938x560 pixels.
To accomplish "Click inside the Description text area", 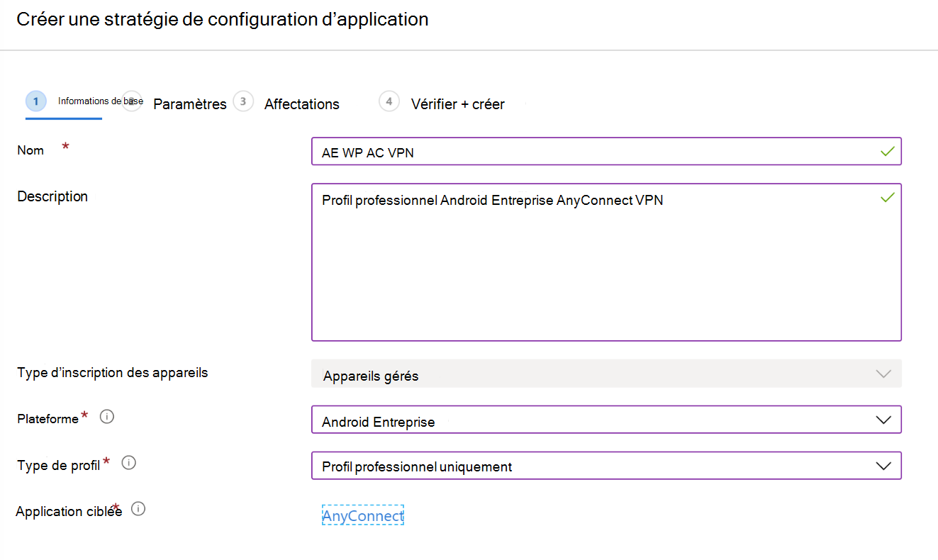I will 606,262.
